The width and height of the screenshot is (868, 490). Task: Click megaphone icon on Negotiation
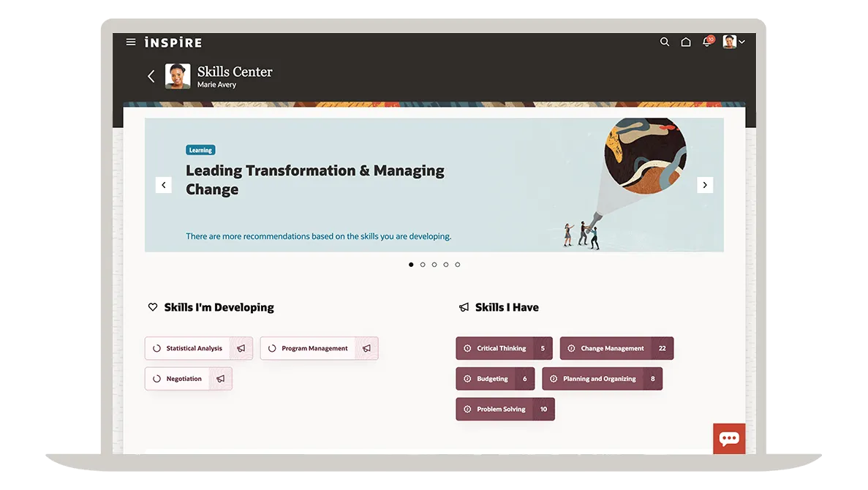pyautogui.click(x=220, y=379)
